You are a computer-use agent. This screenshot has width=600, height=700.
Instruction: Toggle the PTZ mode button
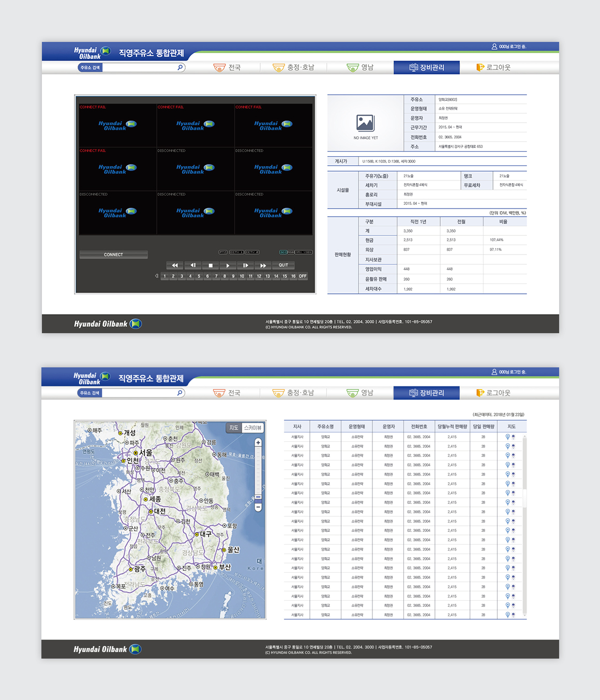223,252
